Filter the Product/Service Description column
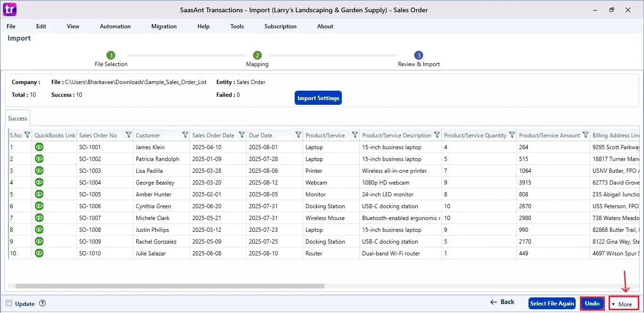 [437, 135]
